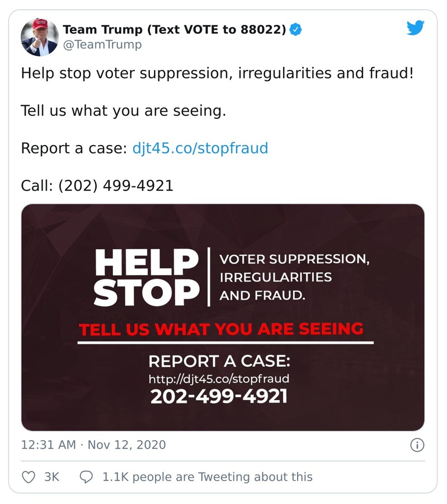The width and height of the screenshot is (447, 504).
Task: Click the 3K likes count
Action: point(51,477)
